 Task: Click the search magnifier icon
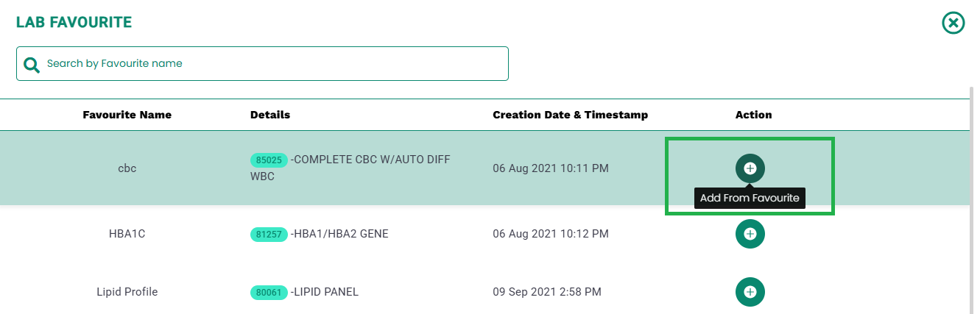point(31,65)
